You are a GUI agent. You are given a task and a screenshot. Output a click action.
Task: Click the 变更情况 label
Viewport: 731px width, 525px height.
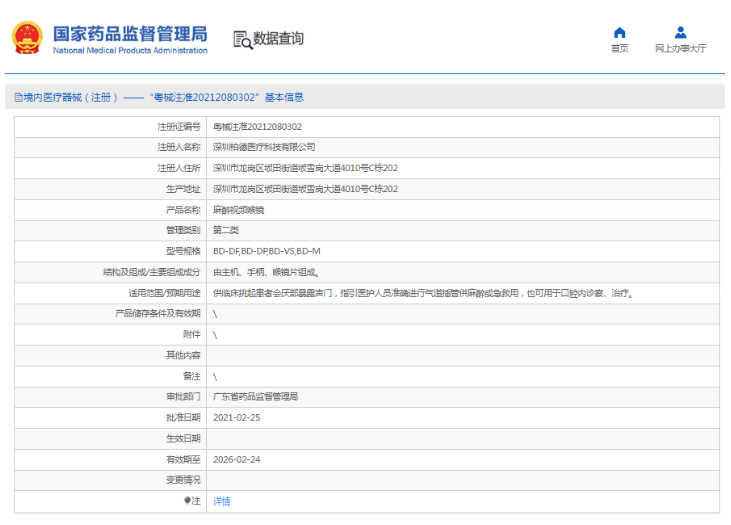[x=183, y=480]
